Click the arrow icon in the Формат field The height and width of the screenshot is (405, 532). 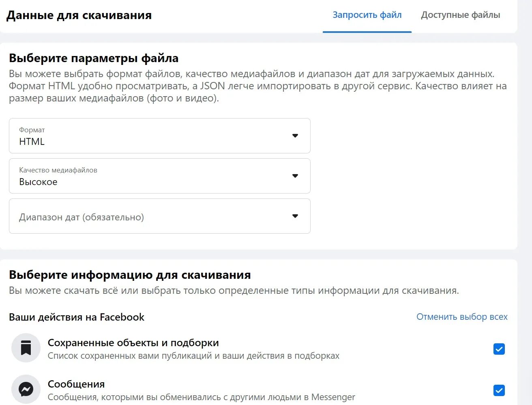click(x=295, y=136)
